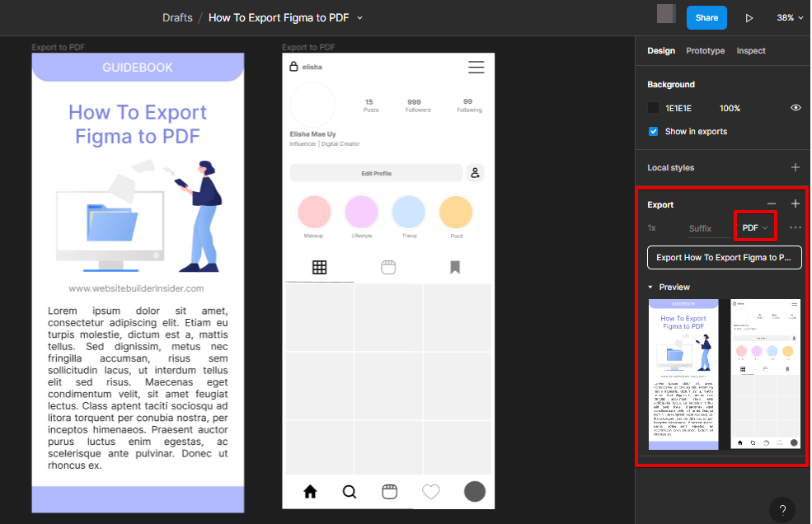812x524 pixels.
Task: Toggle background visibility eye icon
Action: 796,108
